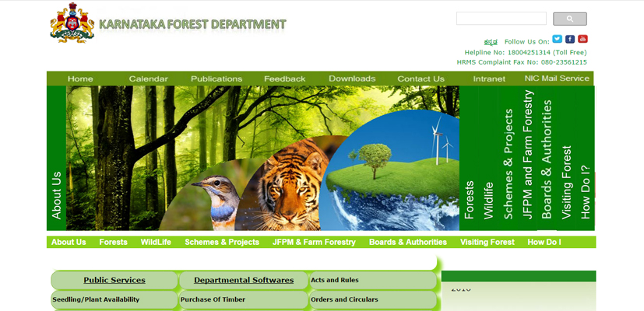Open Home in top navigation bar
The image size is (644, 311).
pyautogui.click(x=80, y=79)
